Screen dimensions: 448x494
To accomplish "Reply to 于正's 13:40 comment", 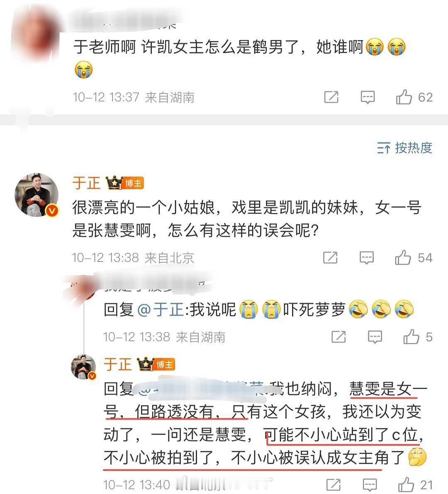I will [x=370, y=485].
